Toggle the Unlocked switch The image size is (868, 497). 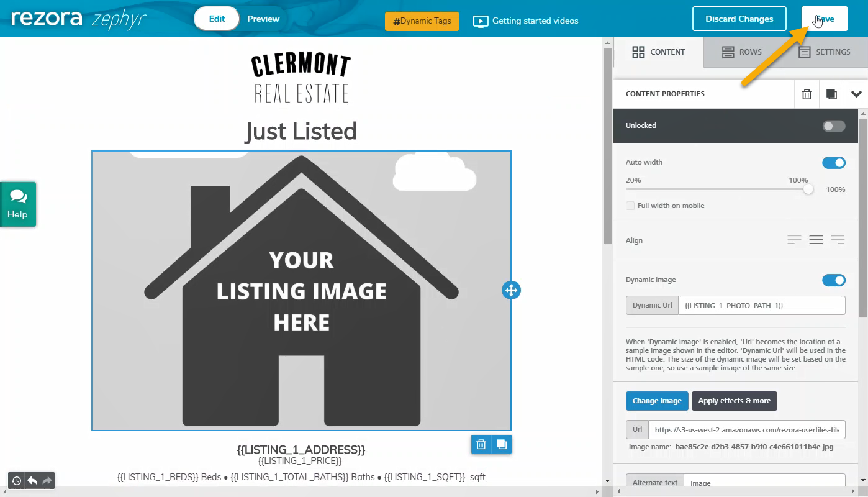(834, 126)
